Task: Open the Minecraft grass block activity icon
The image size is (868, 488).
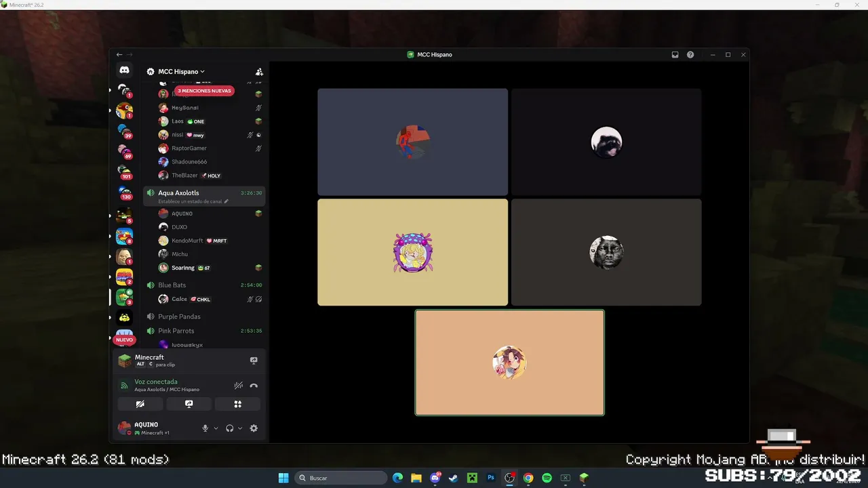Action: tap(125, 361)
